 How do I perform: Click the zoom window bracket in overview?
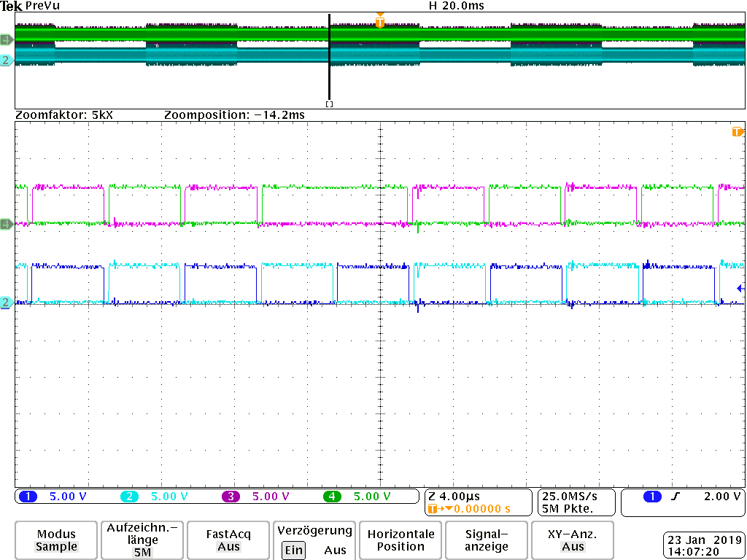(329, 104)
